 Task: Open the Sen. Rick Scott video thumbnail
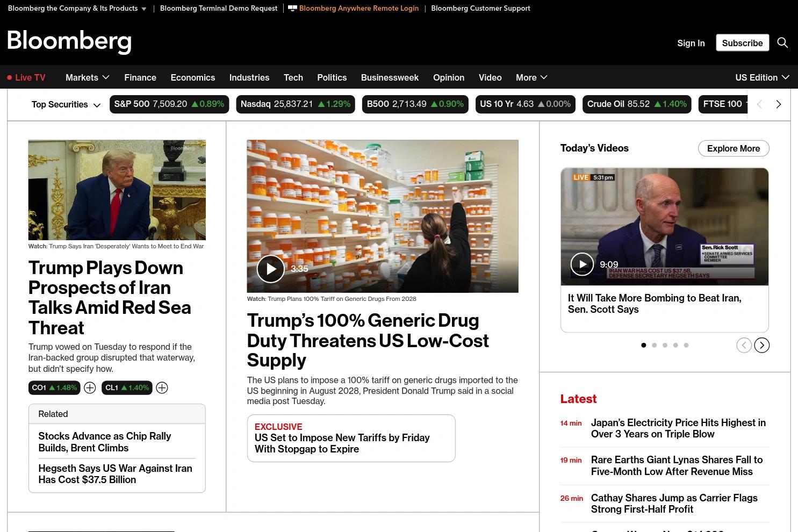pos(665,227)
